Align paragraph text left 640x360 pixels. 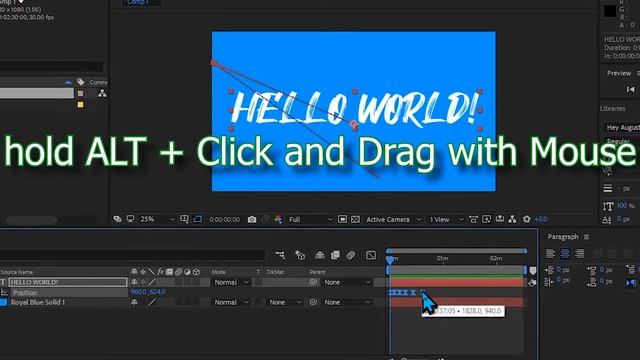click(x=550, y=253)
